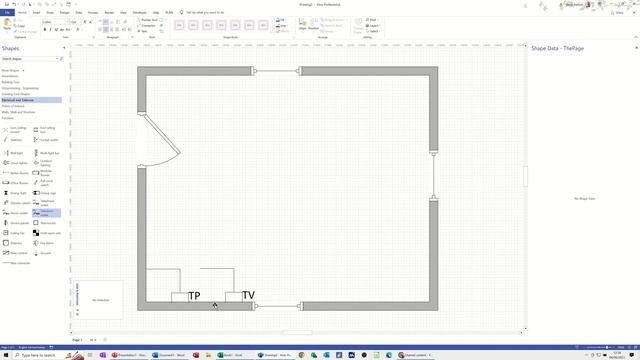Collapse the ribbon with the chevron

(x=636, y=37)
